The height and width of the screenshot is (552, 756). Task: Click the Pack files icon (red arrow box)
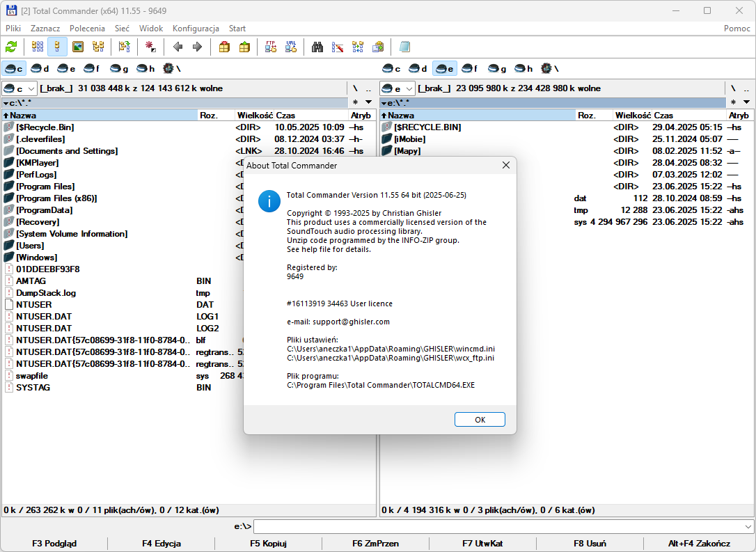tap(224, 47)
